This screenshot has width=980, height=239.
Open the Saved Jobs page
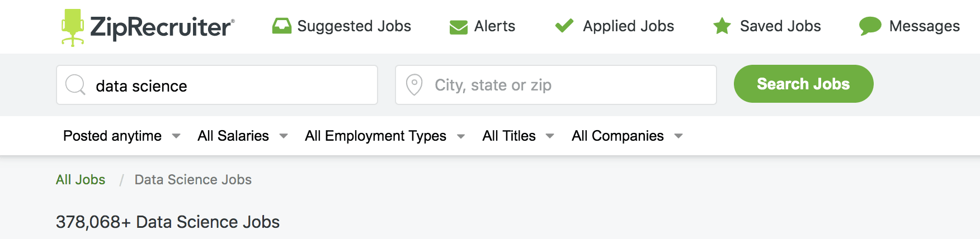780,26
